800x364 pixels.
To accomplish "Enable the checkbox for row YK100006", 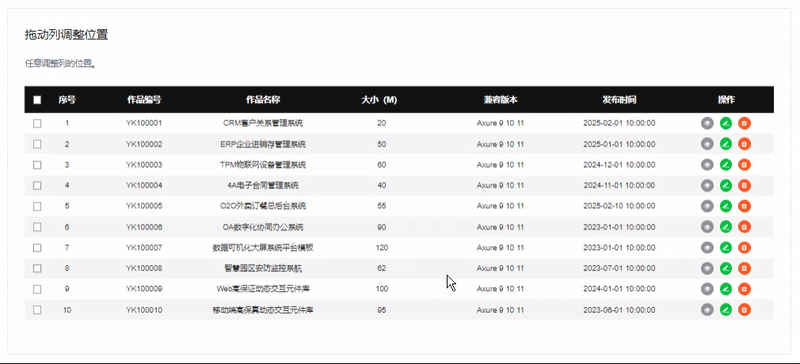I will coord(37,227).
